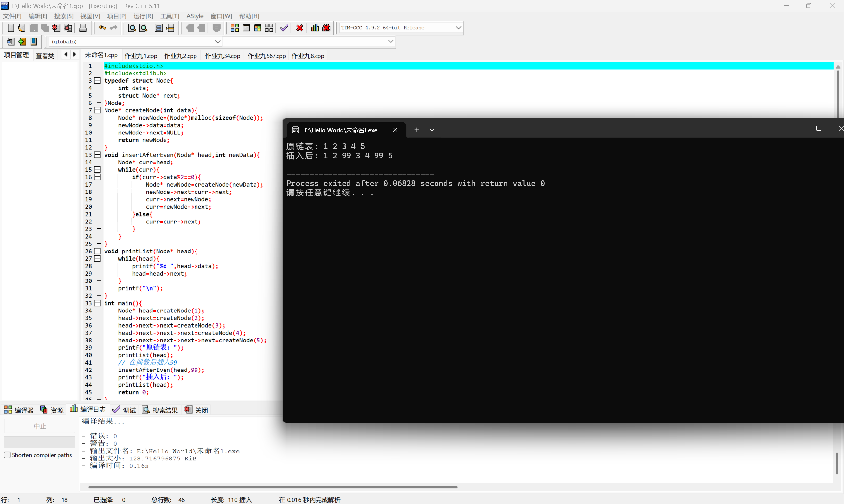Screen dimensions: 844x504
Task: Click the console new tab plus button
Action: [x=416, y=130]
